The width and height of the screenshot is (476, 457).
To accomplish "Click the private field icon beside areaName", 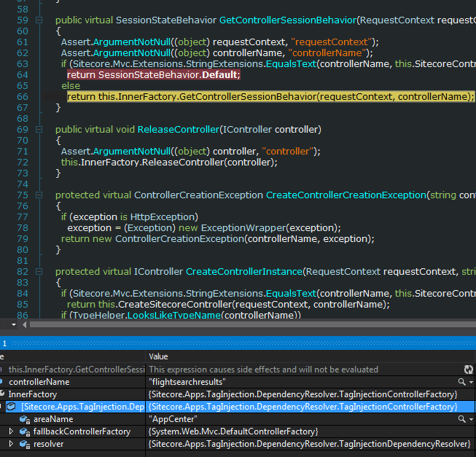I will point(25,419).
